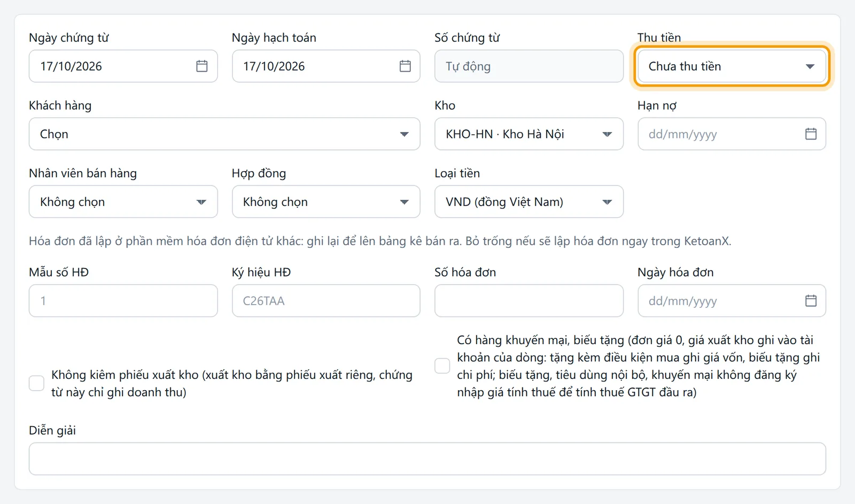The image size is (855, 504).
Task: Click the Hóa đơn đã lập hint text
Action: tap(380, 241)
